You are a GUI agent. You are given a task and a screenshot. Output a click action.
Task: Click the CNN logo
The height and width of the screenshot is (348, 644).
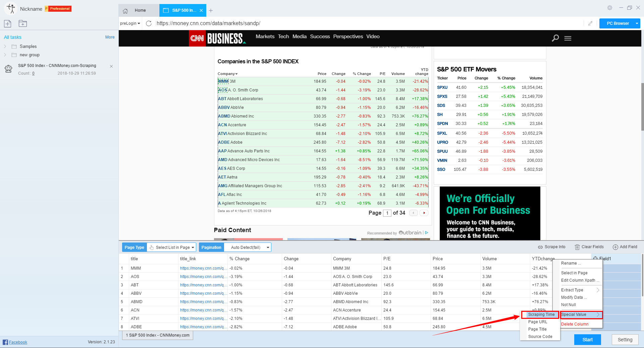197,38
